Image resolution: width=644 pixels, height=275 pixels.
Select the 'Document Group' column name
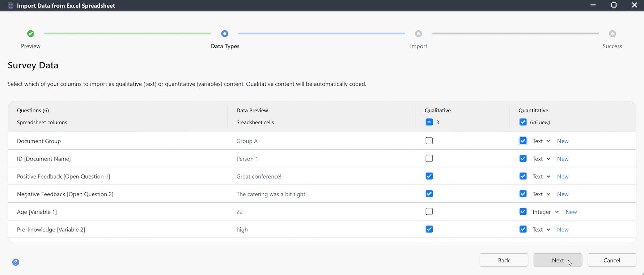[x=39, y=141]
